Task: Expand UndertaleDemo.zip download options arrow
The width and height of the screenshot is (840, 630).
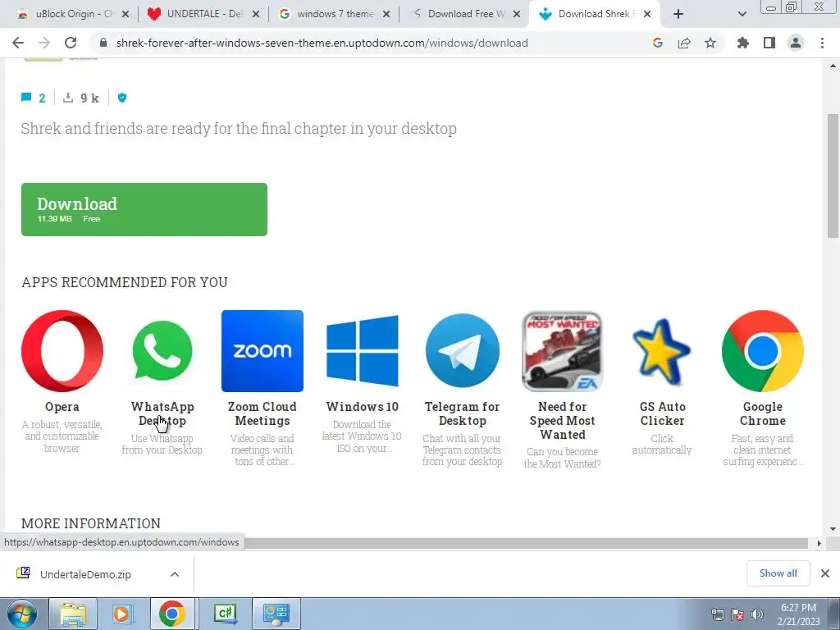Action: tap(175, 574)
